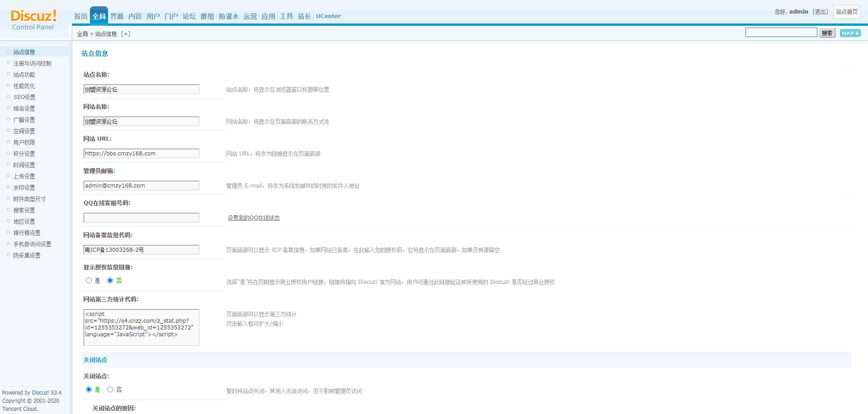Open the 首页 top menu
This screenshot has height=414, width=868.
pyautogui.click(x=81, y=16)
